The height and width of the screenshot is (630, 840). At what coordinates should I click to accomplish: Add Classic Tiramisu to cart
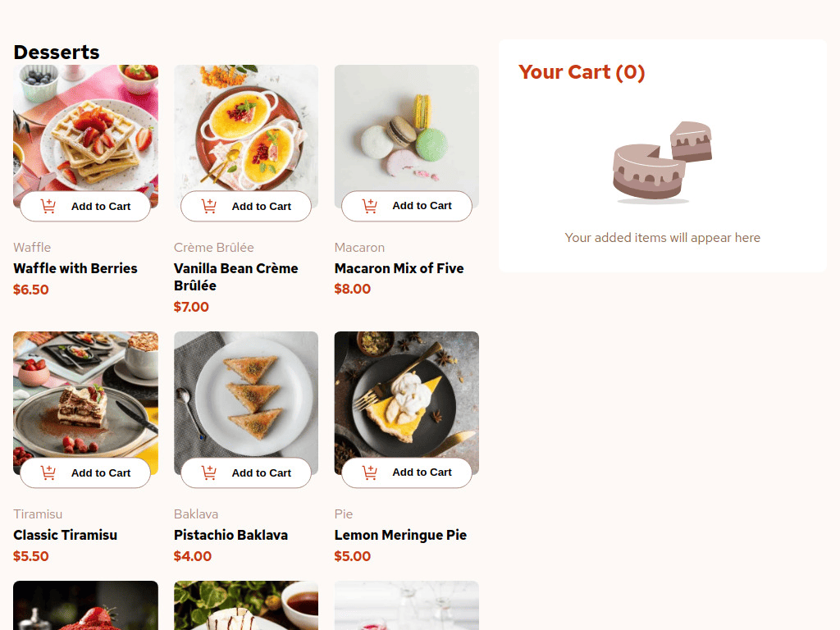(x=85, y=472)
